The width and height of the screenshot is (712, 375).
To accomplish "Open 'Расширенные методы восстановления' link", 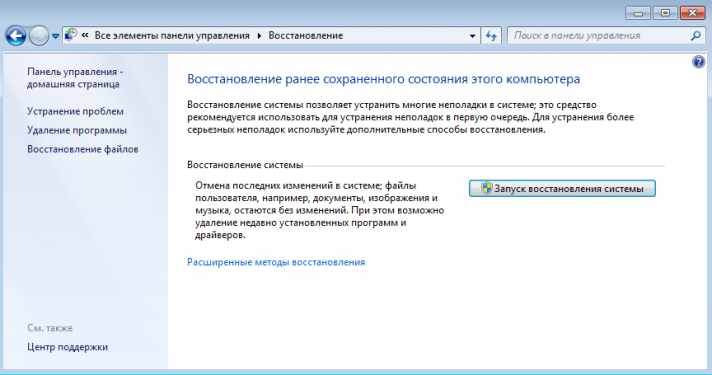I will coord(276,262).
